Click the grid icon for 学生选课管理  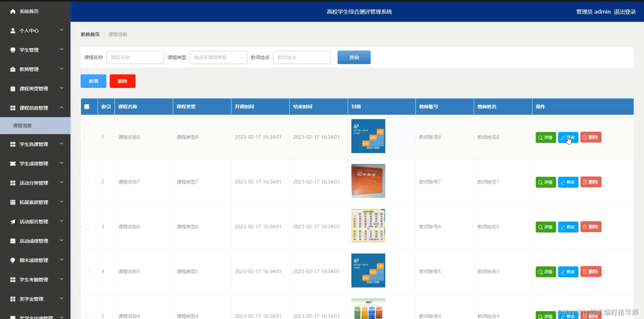coord(13,144)
